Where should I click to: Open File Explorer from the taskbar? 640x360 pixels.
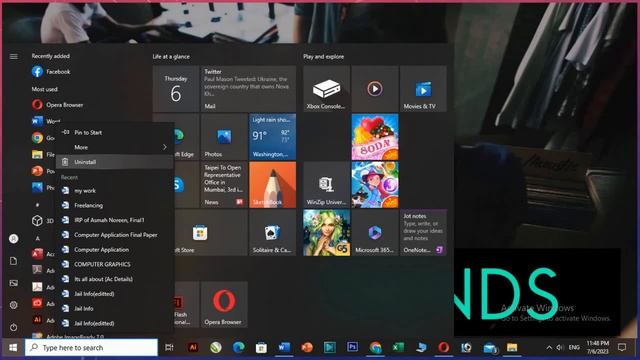(512, 347)
